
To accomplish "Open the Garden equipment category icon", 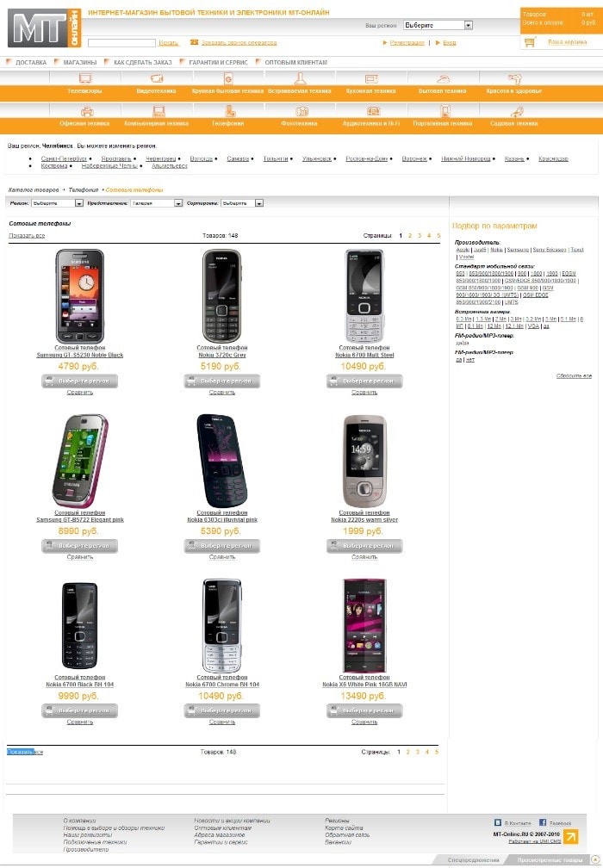I will tap(516, 111).
